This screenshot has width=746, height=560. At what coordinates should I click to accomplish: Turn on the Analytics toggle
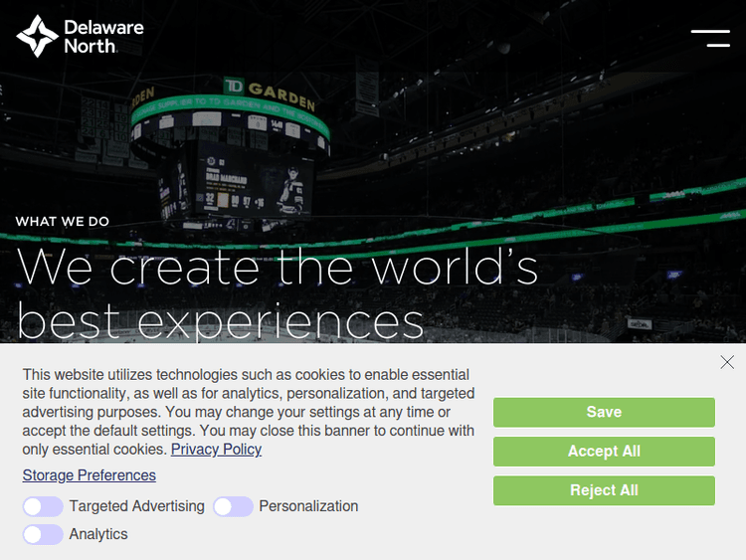pos(43,534)
